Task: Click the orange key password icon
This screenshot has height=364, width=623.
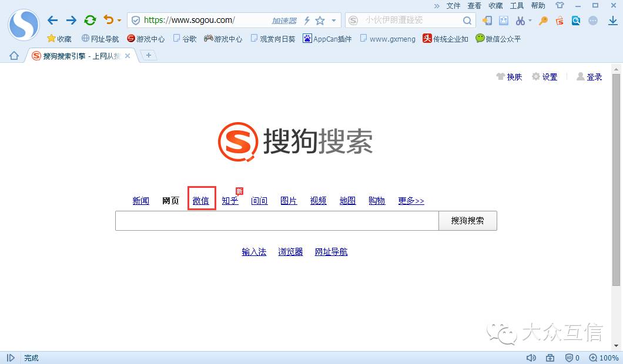Action: pyautogui.click(x=543, y=20)
